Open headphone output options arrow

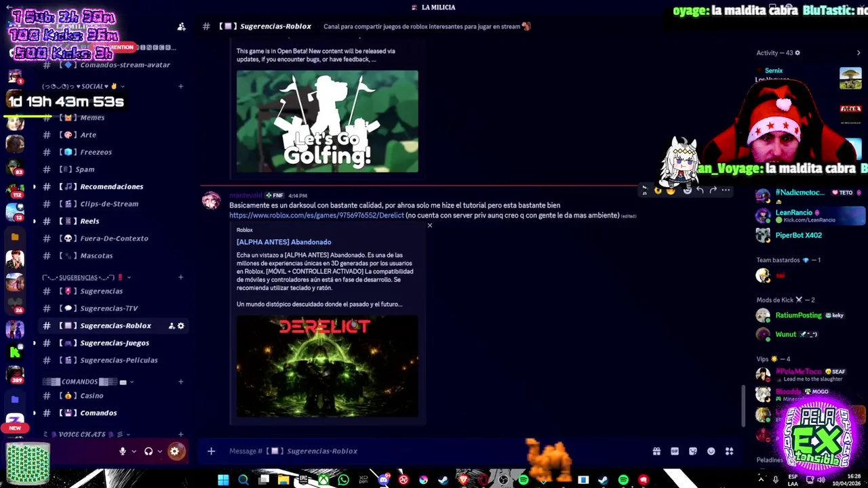tap(160, 451)
